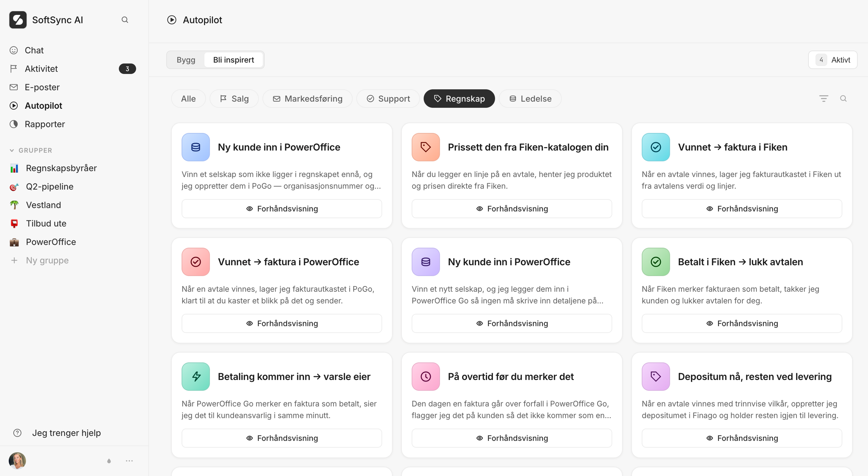Click the Autopilot play icon in header
The height and width of the screenshot is (476, 868).
tap(172, 20)
